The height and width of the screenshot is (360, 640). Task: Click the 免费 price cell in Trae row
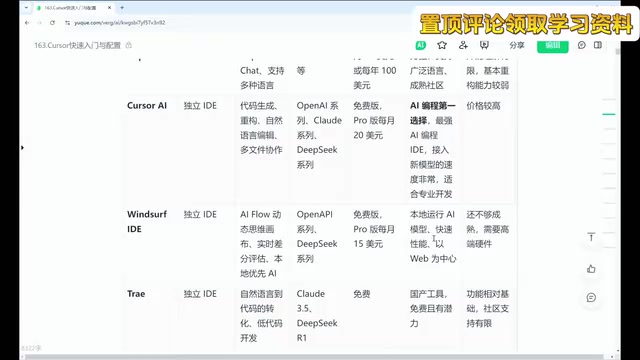point(362,294)
